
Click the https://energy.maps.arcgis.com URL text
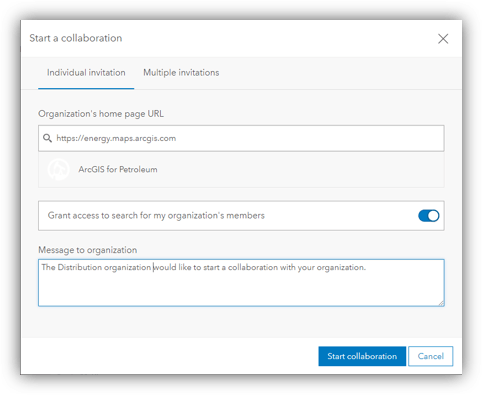tap(116, 138)
